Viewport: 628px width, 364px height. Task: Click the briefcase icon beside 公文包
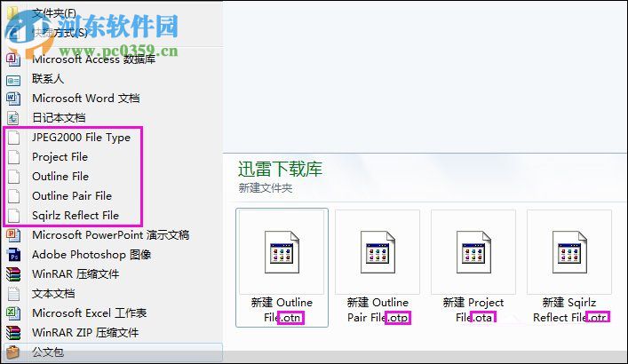point(12,352)
